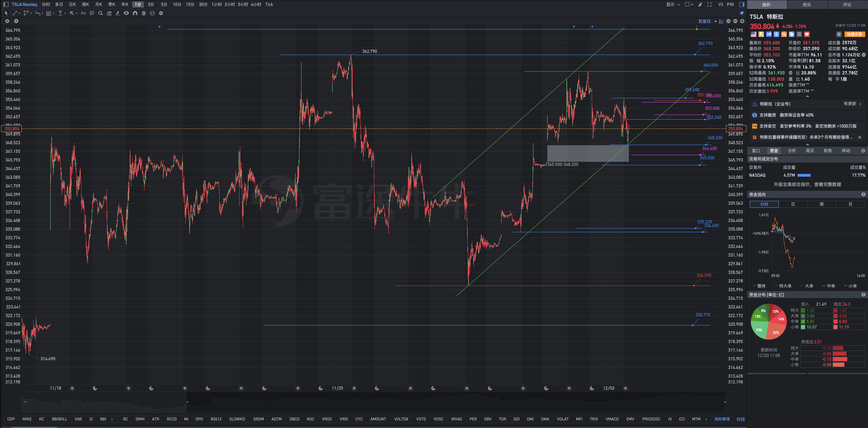The width and height of the screenshot is (868, 428).
Task: Delete drawings with the trash icon
Action: (144, 13)
